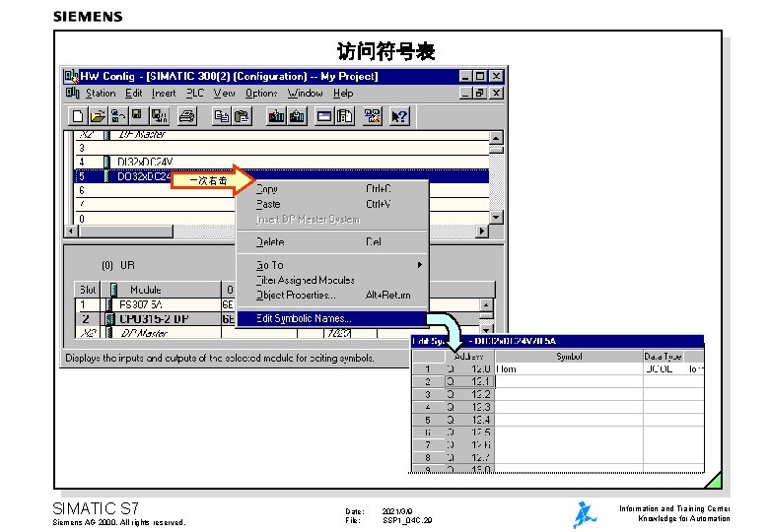
Task: Open the Edit menu in menu bar
Action: pos(133,93)
